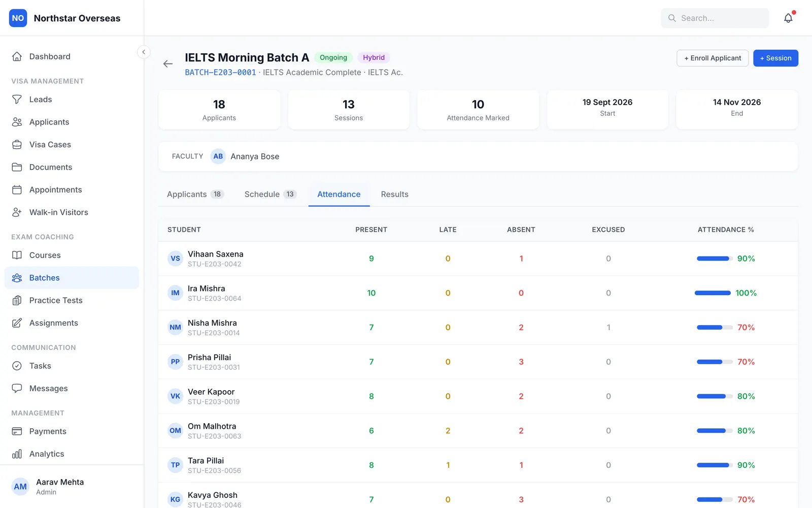Focus the Search input field
Image resolution: width=812 pixels, height=508 pixels.
click(715, 18)
